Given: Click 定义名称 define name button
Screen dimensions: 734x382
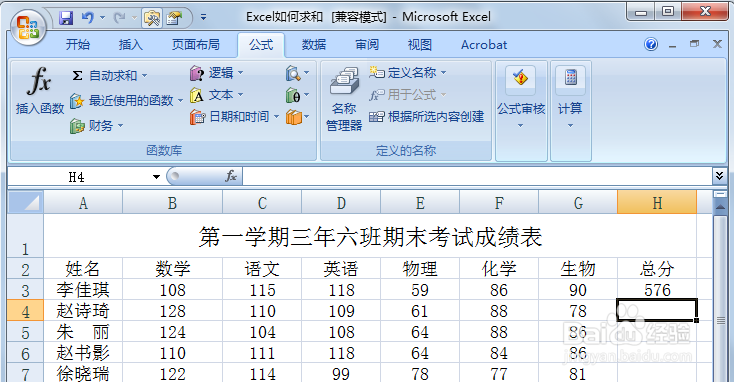Looking at the screenshot, I should tap(403, 73).
